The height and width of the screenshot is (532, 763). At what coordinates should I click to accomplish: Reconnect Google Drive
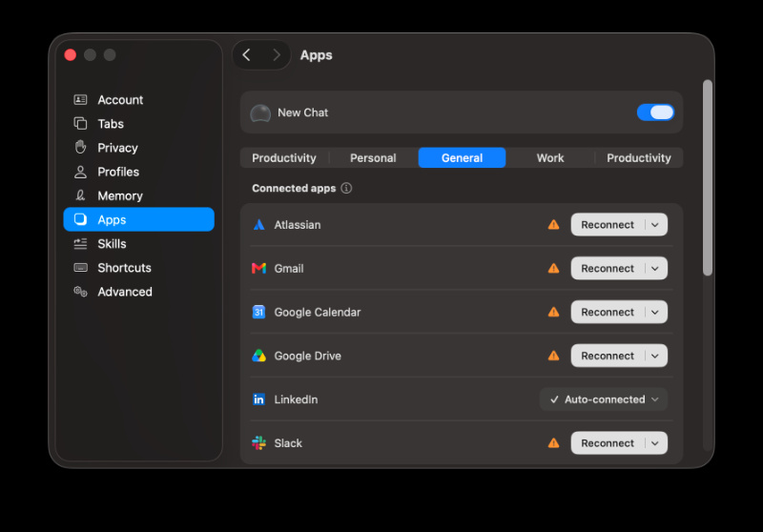tap(608, 356)
